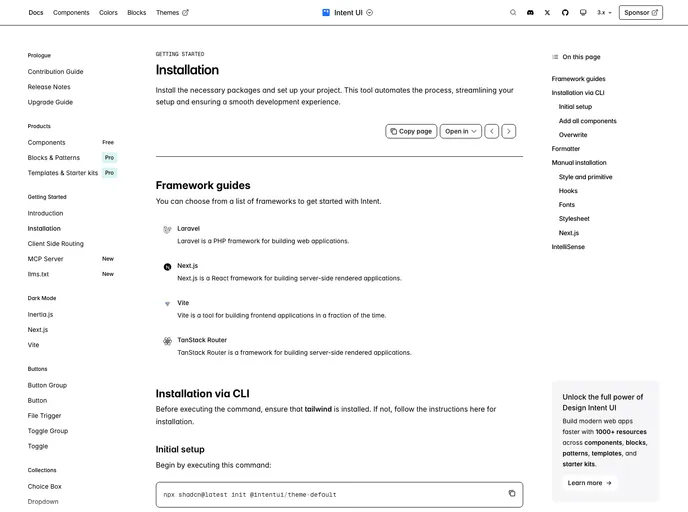Open Button Group component page

pyautogui.click(x=47, y=385)
